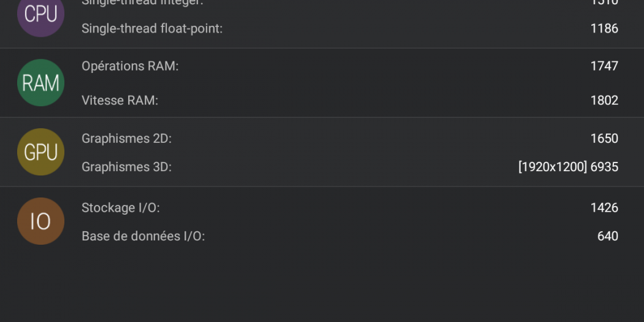Tap the brown IO icon
Screen dimensions: 644x322
(40, 221)
